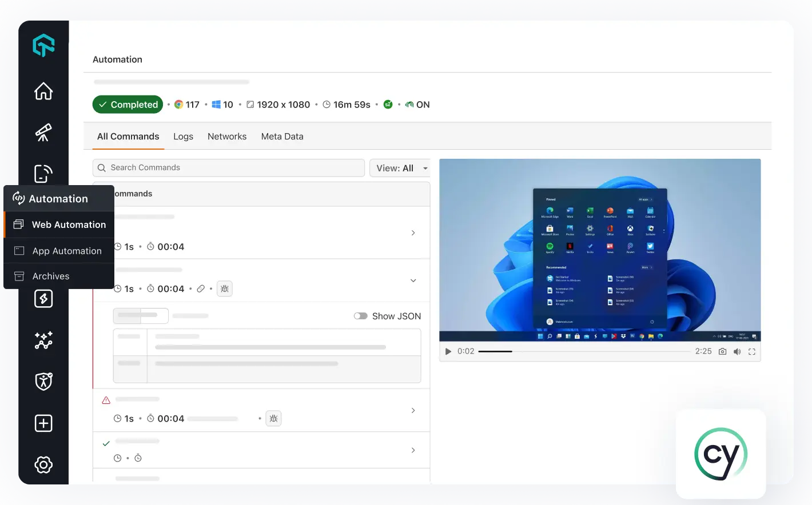This screenshot has width=812, height=505.
Task: Select Web Automation from the Automation menu
Action: (69, 225)
